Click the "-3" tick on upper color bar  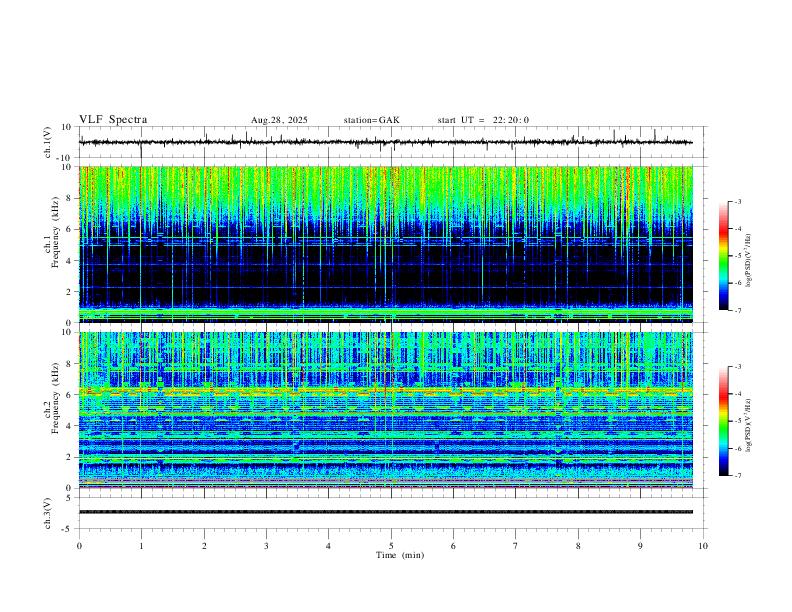[x=738, y=201]
